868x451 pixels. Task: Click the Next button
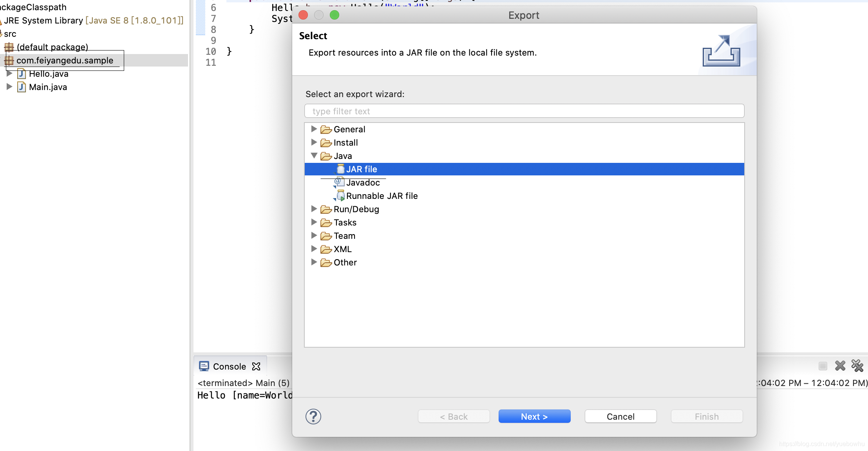534,417
